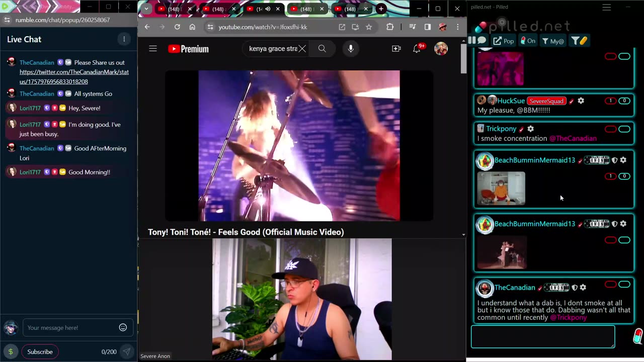Viewport: 644px width, 362px height.
Task: Send the Rumble chat message
Action: click(127, 351)
